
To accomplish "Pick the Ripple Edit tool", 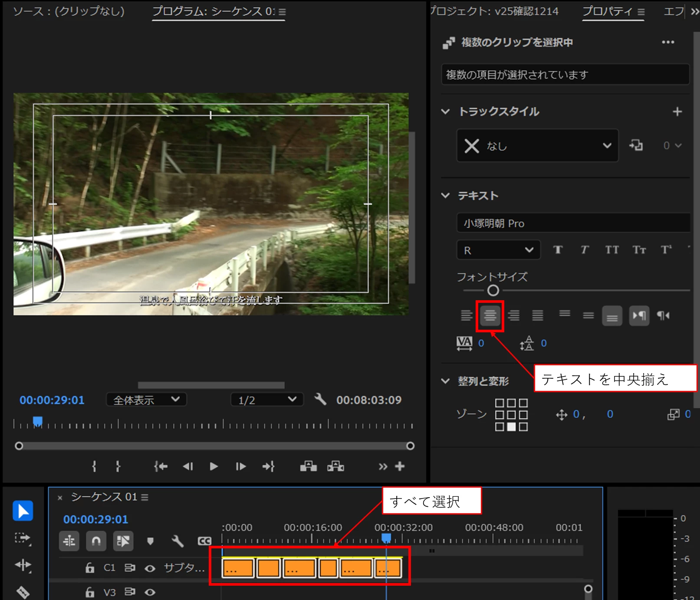I will click(23, 565).
